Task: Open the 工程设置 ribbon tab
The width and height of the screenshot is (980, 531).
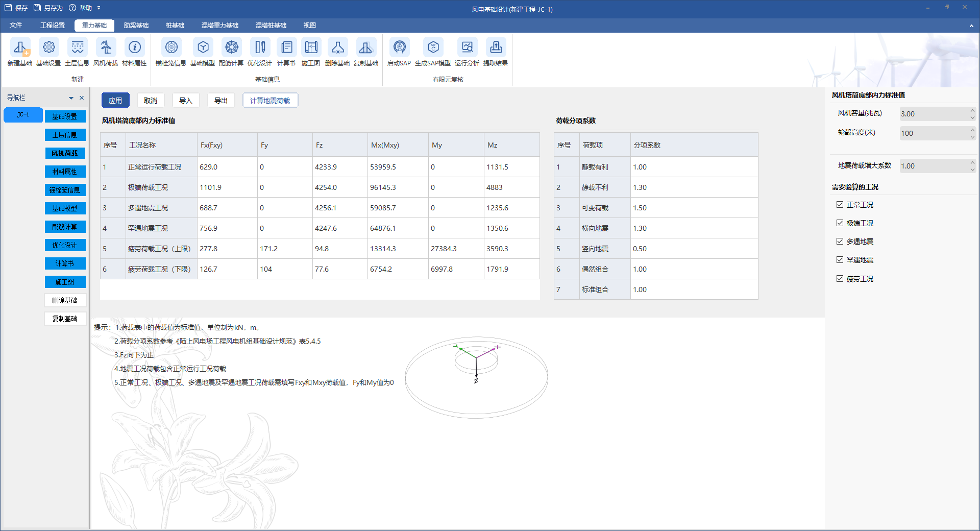Action: pos(53,26)
